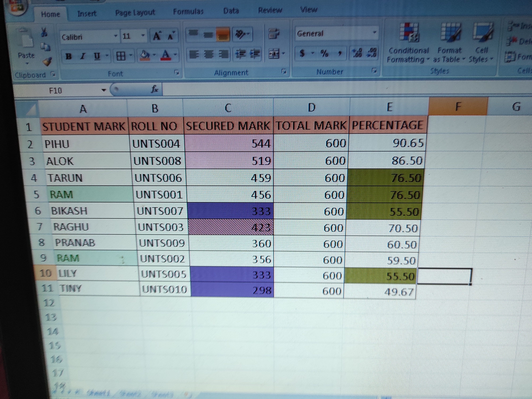This screenshot has height=399, width=532.
Task: Click the Format Painter brush icon
Action: click(x=47, y=62)
